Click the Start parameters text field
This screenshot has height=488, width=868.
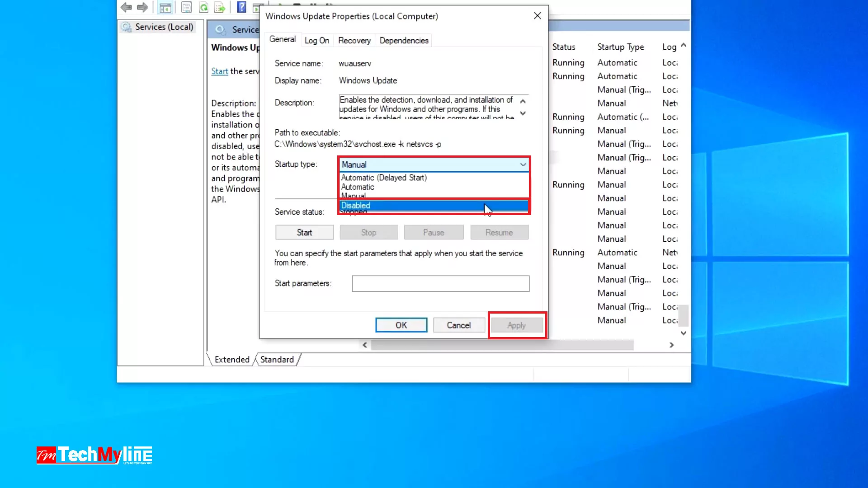tap(440, 283)
